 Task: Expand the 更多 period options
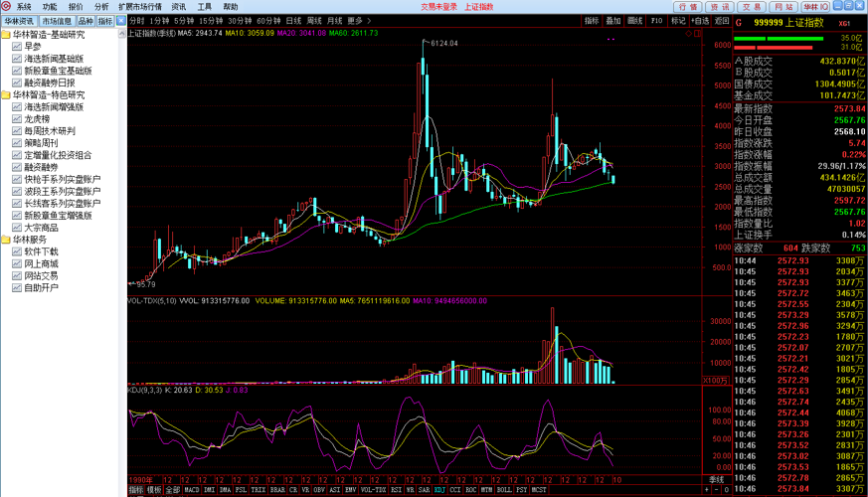[355, 20]
